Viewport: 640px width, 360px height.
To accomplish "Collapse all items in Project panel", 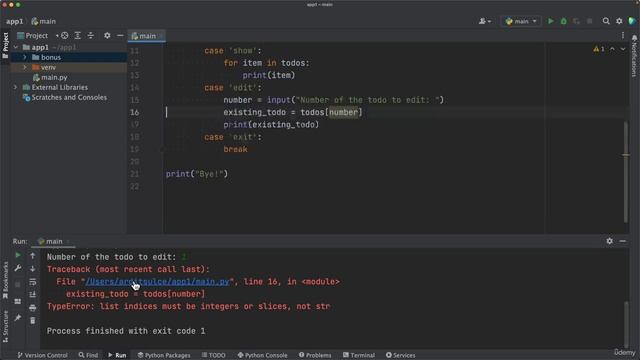I will pos(91,36).
